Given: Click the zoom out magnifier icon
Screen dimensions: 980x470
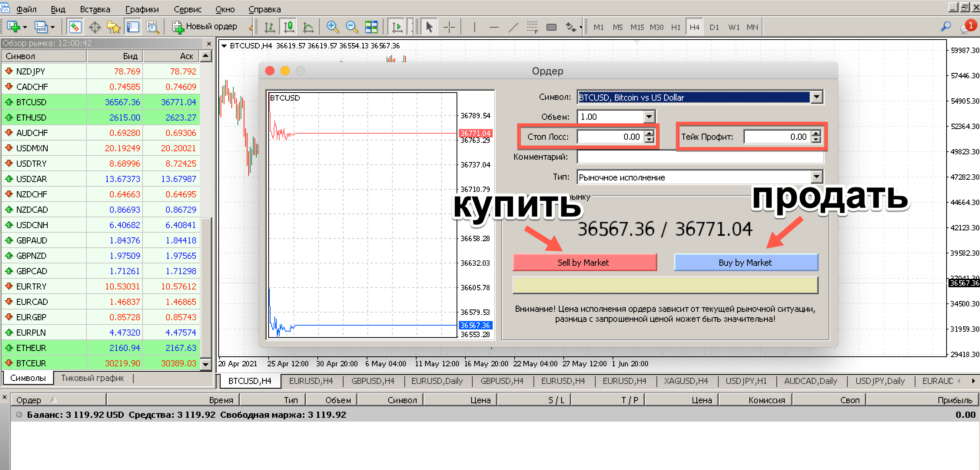Looking at the screenshot, I should [x=351, y=27].
